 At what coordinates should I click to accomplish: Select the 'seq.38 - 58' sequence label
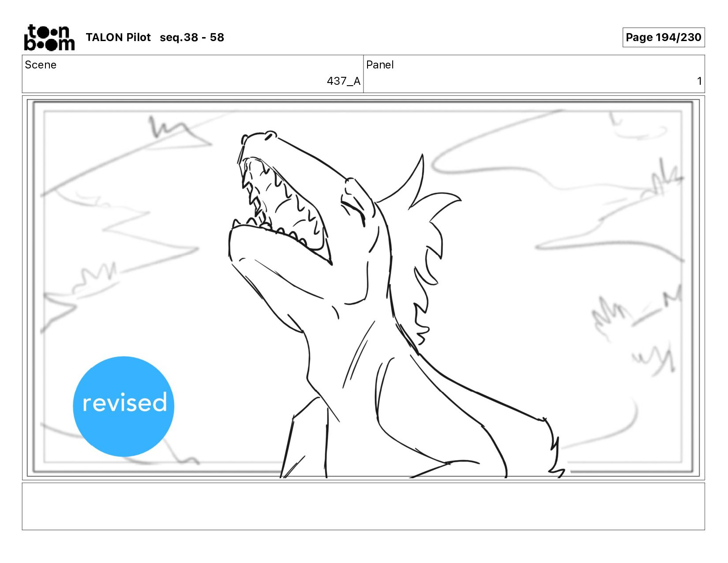[x=192, y=38]
